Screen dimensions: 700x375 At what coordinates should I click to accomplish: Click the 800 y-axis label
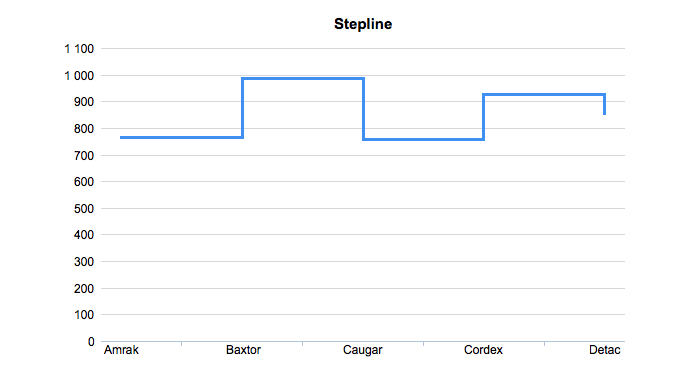pos(84,129)
